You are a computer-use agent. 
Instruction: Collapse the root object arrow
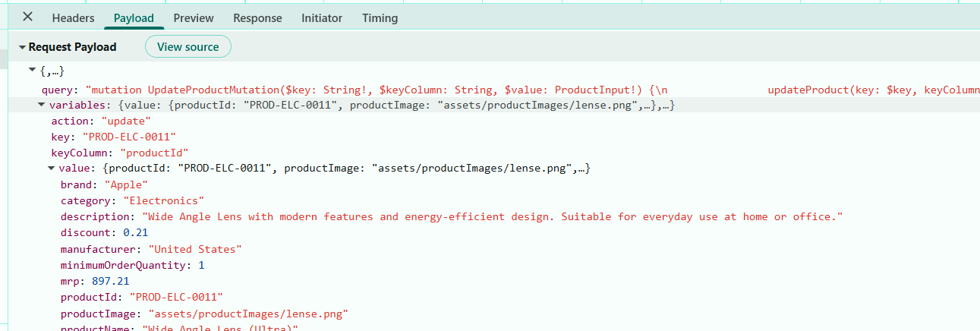(x=32, y=71)
